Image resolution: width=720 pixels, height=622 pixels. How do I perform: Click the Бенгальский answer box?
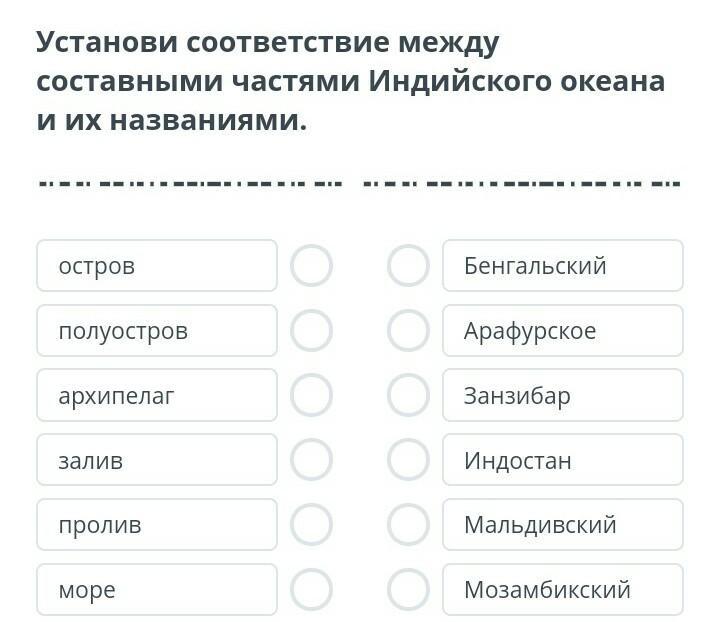click(562, 266)
